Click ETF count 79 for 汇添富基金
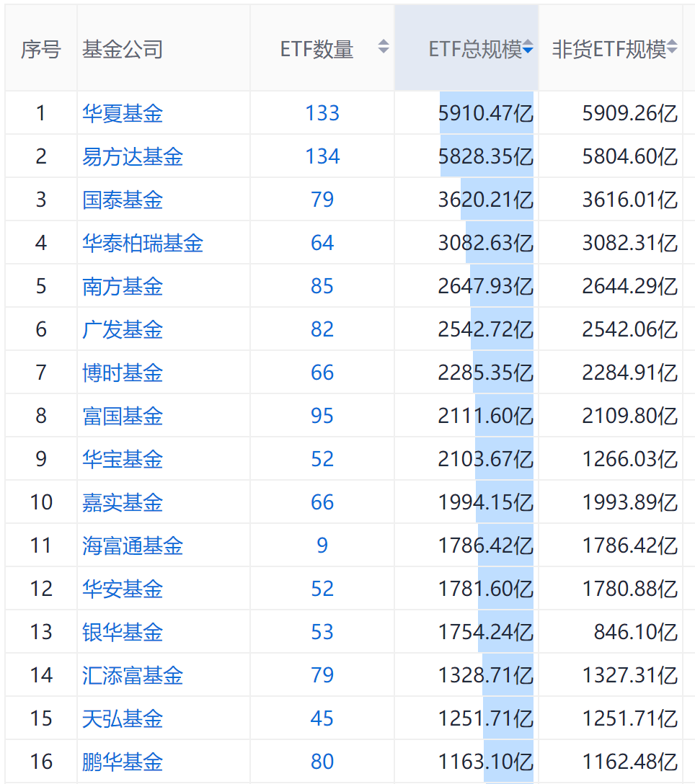695x784 pixels. [322, 675]
